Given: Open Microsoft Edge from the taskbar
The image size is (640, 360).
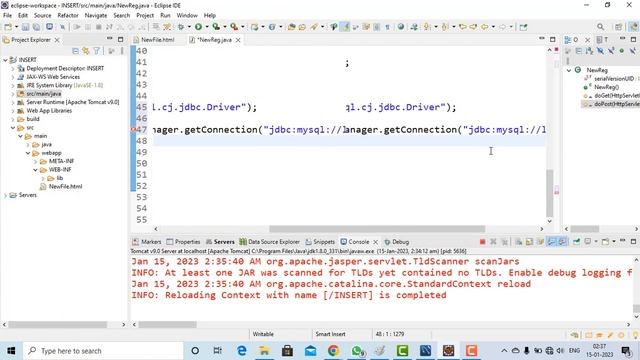Looking at the screenshot, I should (242, 351).
